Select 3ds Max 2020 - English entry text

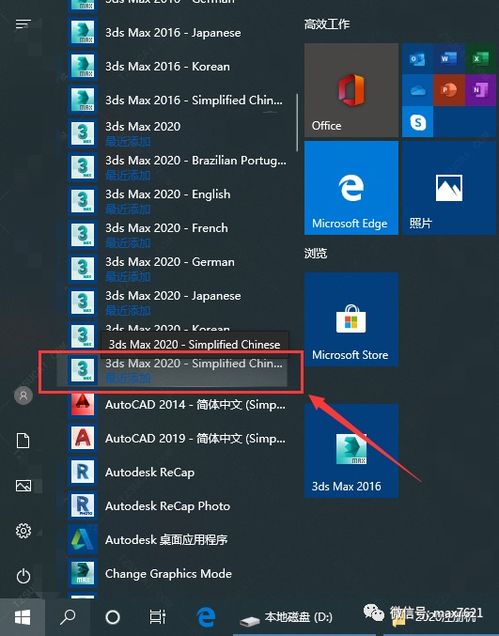tap(168, 194)
